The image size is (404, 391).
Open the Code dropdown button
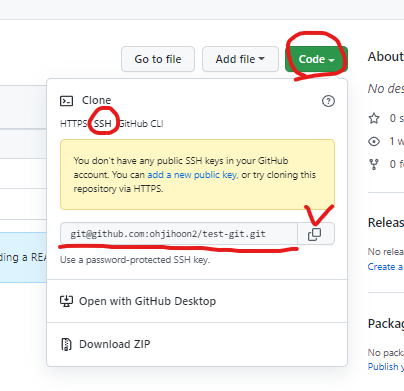pyautogui.click(x=316, y=59)
